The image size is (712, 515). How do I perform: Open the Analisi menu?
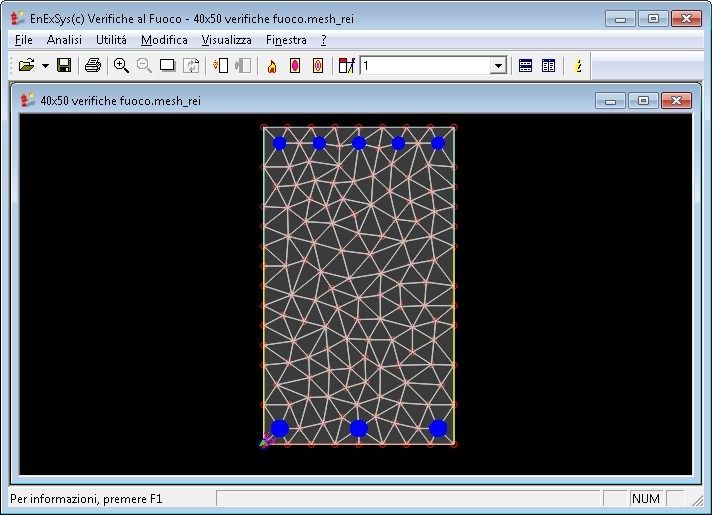click(64, 40)
